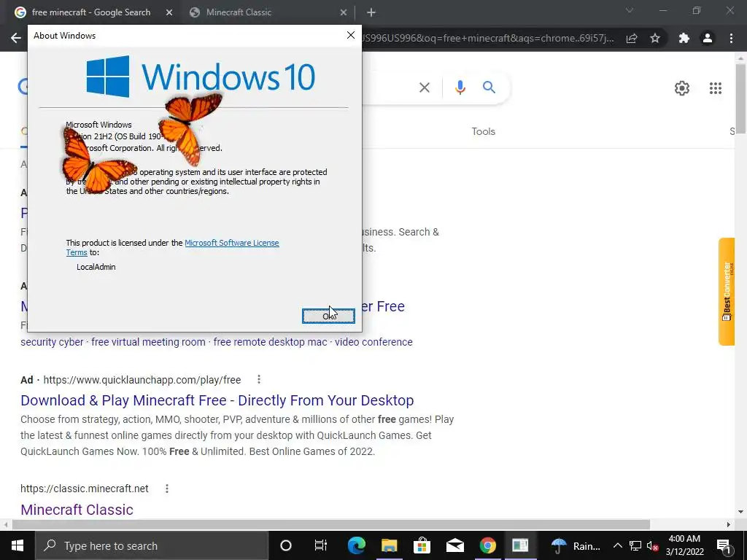The image size is (747, 560).
Task: Open Task View on the taskbar
Action: (x=321, y=545)
